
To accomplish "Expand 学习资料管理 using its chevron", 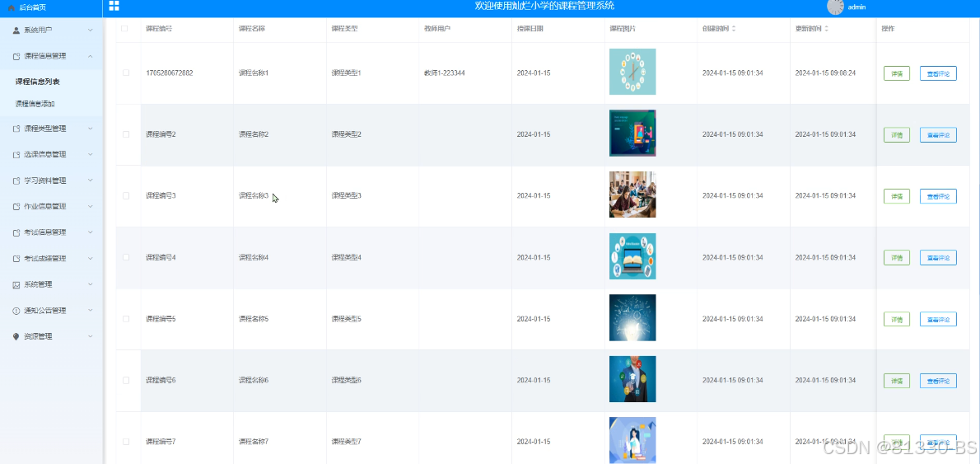I will coord(91,180).
